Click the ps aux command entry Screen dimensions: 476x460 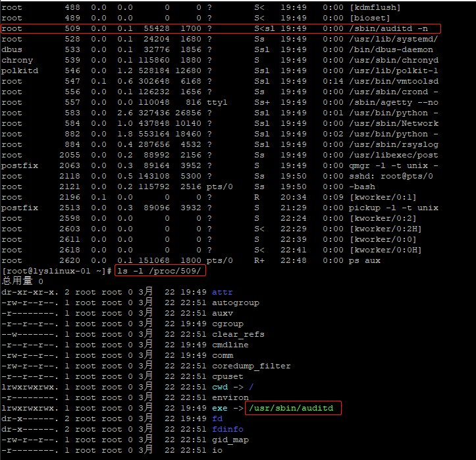(x=365, y=261)
